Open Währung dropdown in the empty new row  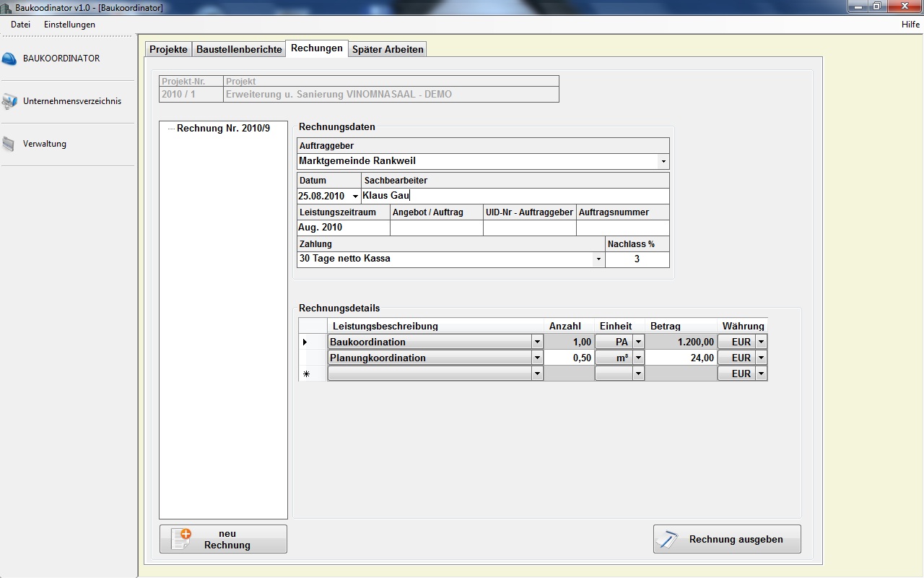pyautogui.click(x=760, y=374)
